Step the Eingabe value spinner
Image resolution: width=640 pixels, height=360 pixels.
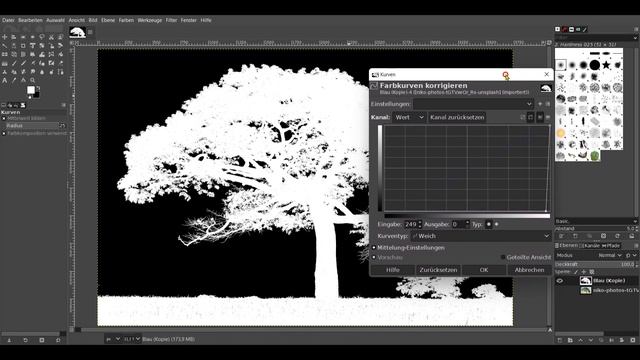coord(420,224)
